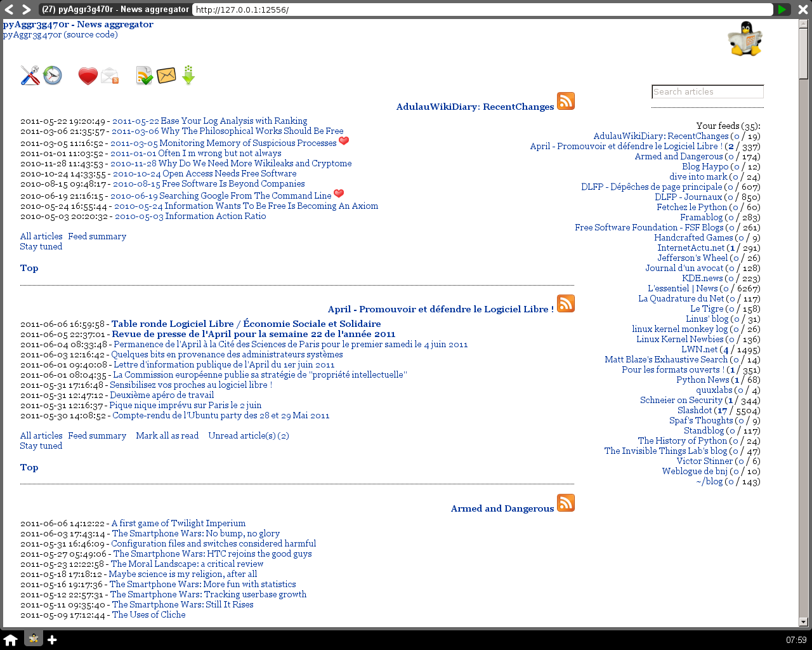The height and width of the screenshot is (650, 812).
Task: Click 'Mark all as read' under the April feed
Action: pos(167,435)
